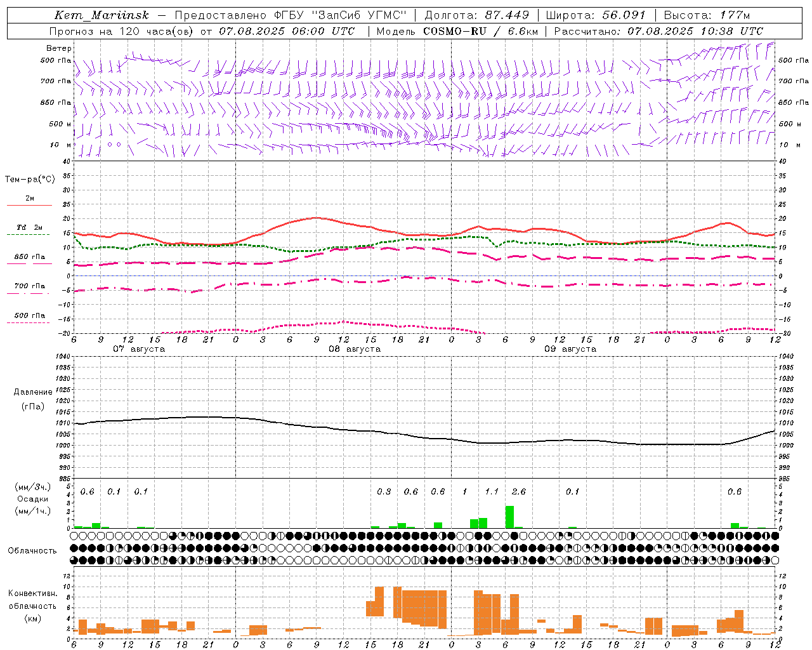
Task: Click the (мм/3ч.) precipitation unit label
Action: [x=33, y=487]
